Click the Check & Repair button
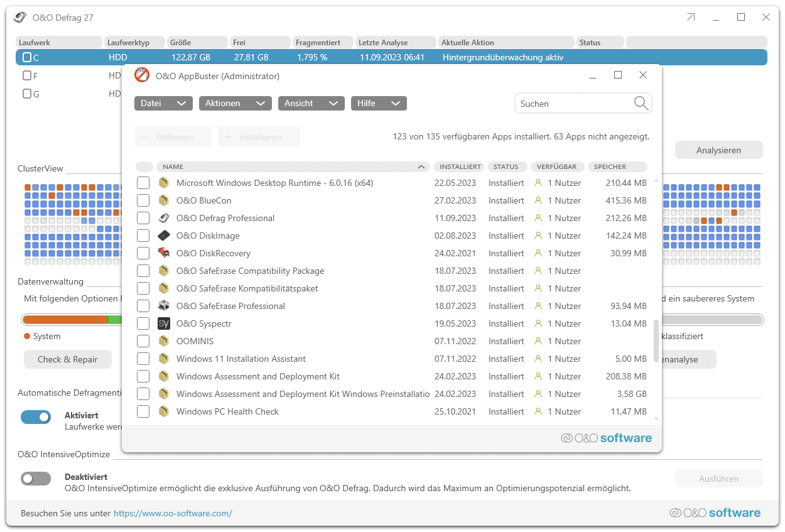Screen dimensions: 785x532 tap(68, 359)
